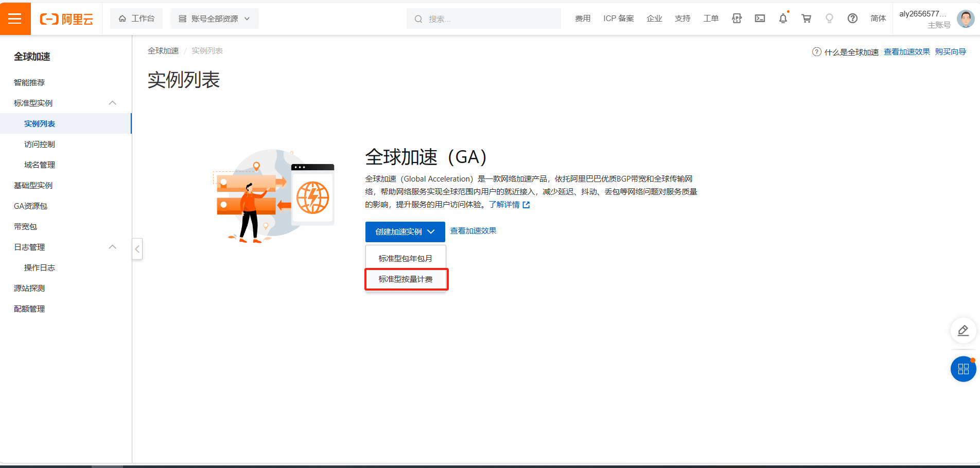Open the user avatar account menu
The width and height of the screenshot is (980, 468).
[x=966, y=19]
